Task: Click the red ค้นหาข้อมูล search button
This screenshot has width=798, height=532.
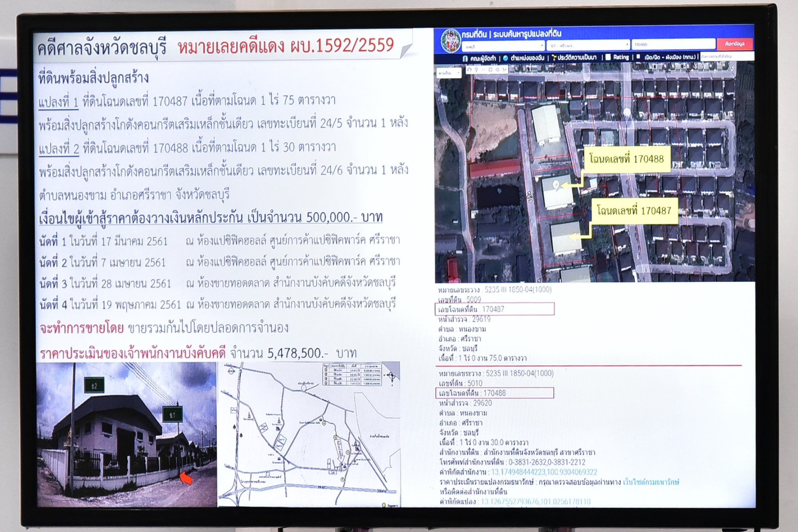Action: (x=735, y=44)
